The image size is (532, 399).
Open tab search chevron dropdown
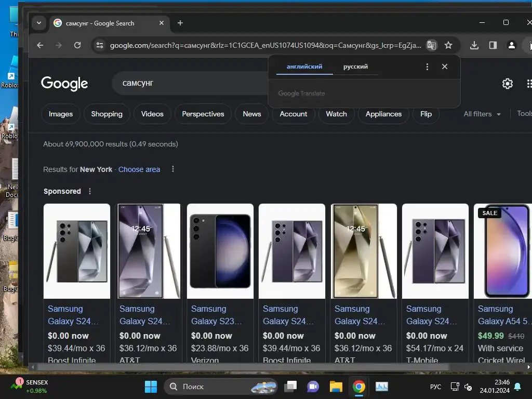click(x=38, y=23)
